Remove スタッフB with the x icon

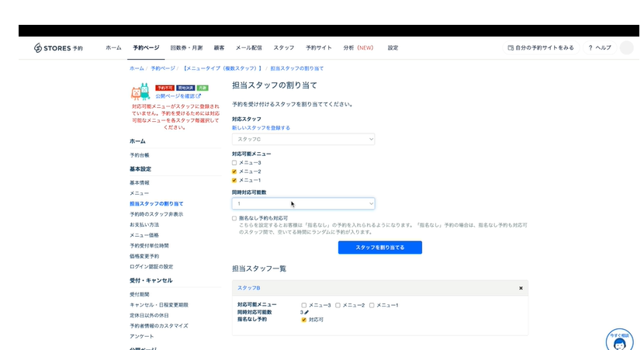(x=521, y=288)
